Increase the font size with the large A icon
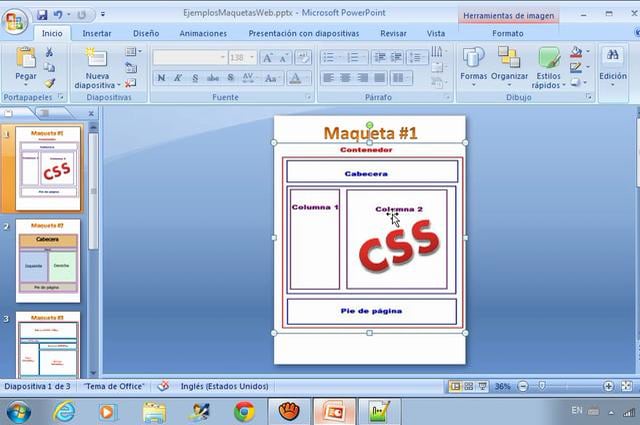Viewport: 640px width, 425px height. pyautogui.click(x=267, y=58)
